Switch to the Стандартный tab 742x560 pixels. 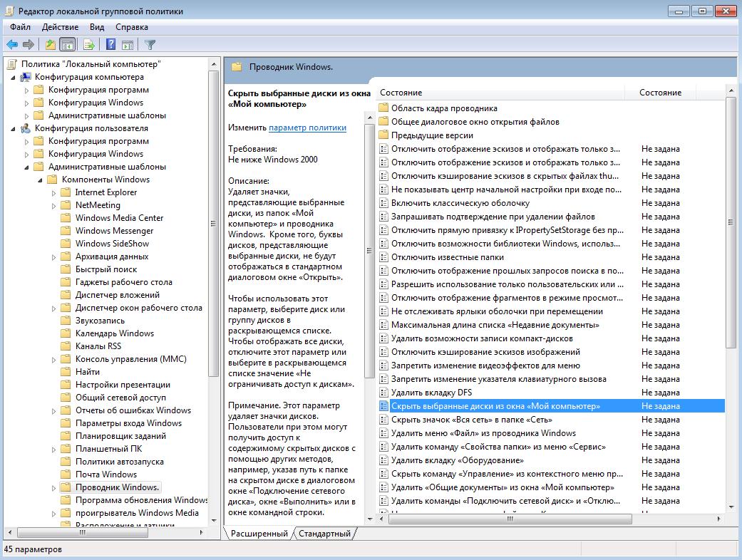click(324, 534)
